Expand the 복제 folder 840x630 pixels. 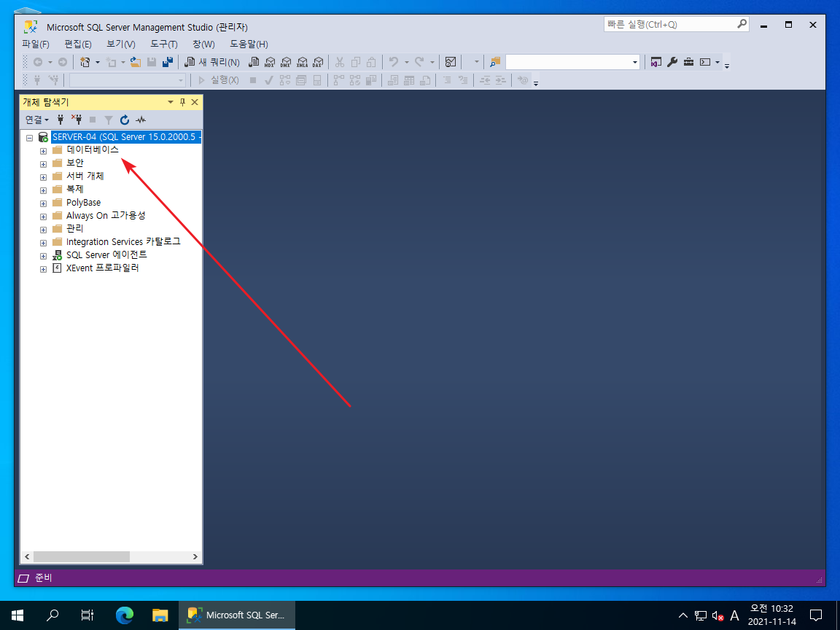click(x=44, y=190)
